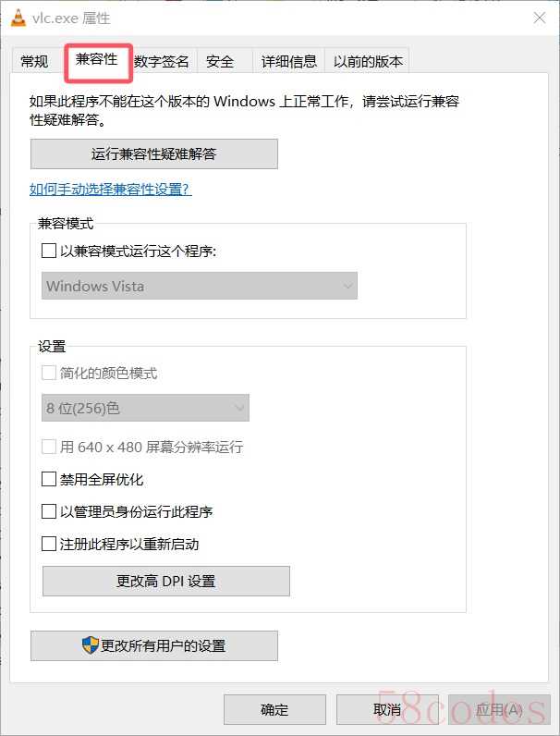Click the 更改高 DPI 设置 button
560x736 pixels.
pyautogui.click(x=165, y=581)
